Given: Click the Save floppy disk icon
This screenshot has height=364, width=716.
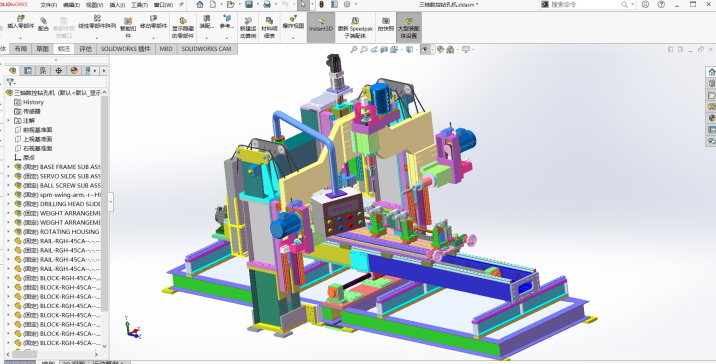Looking at the screenshot, I should 249,5.
